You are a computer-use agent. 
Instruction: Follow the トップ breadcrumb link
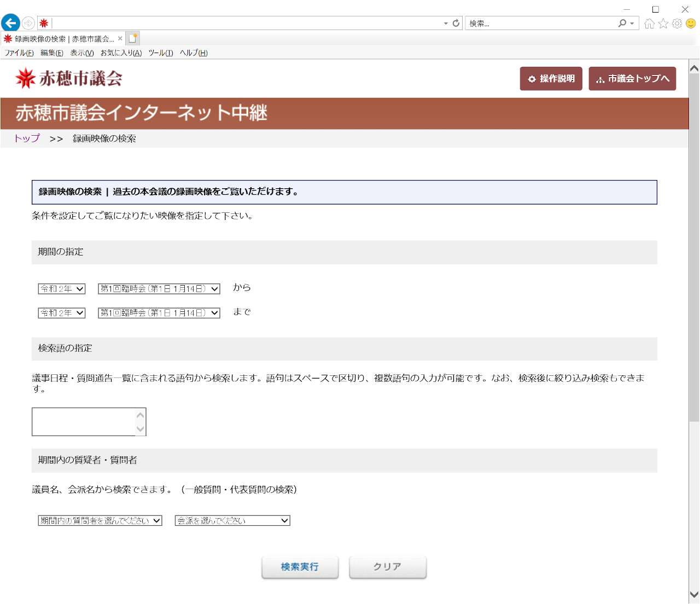(27, 138)
